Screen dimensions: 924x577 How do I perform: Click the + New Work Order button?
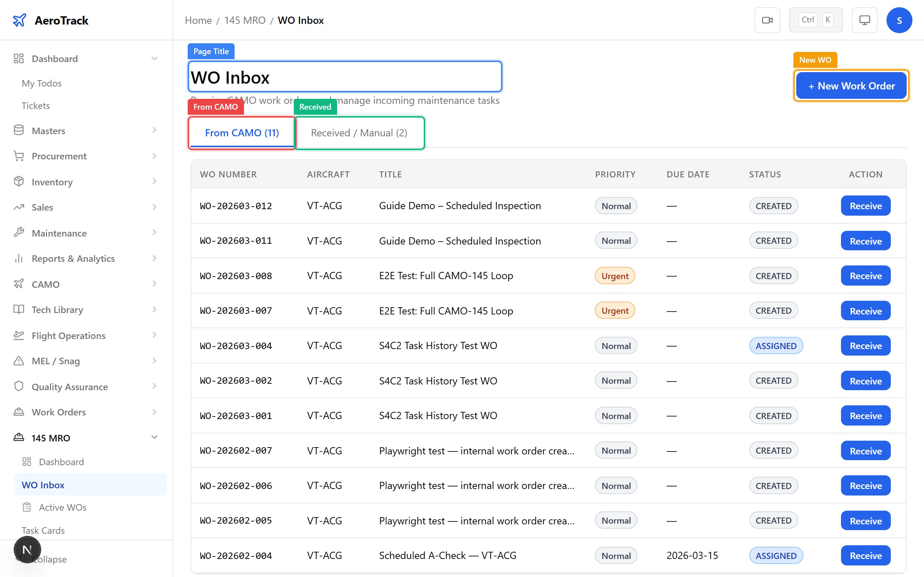pyautogui.click(x=850, y=85)
